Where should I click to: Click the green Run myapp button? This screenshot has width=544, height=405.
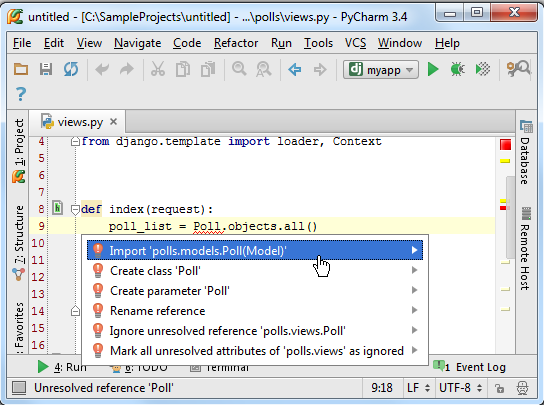tap(433, 69)
